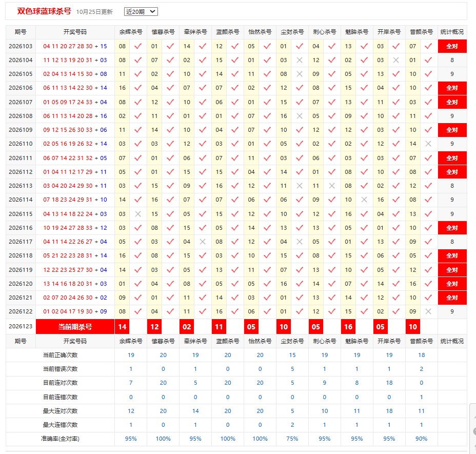Click the X mark for 余辉杀号 in row 2026115
This screenshot has width=476, height=454.
(138, 214)
